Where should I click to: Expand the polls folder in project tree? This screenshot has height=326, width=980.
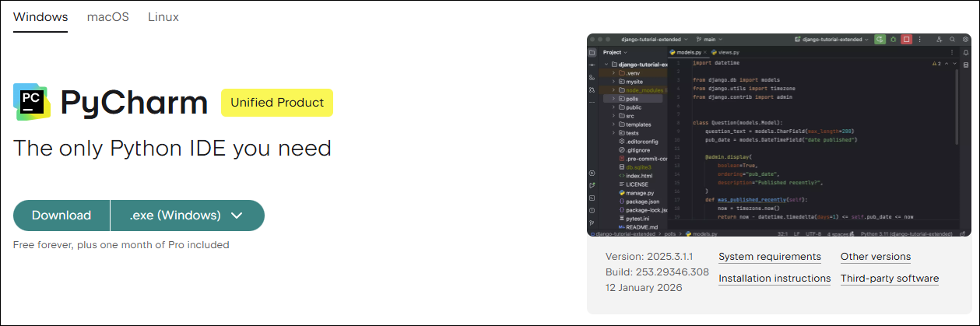coord(613,99)
